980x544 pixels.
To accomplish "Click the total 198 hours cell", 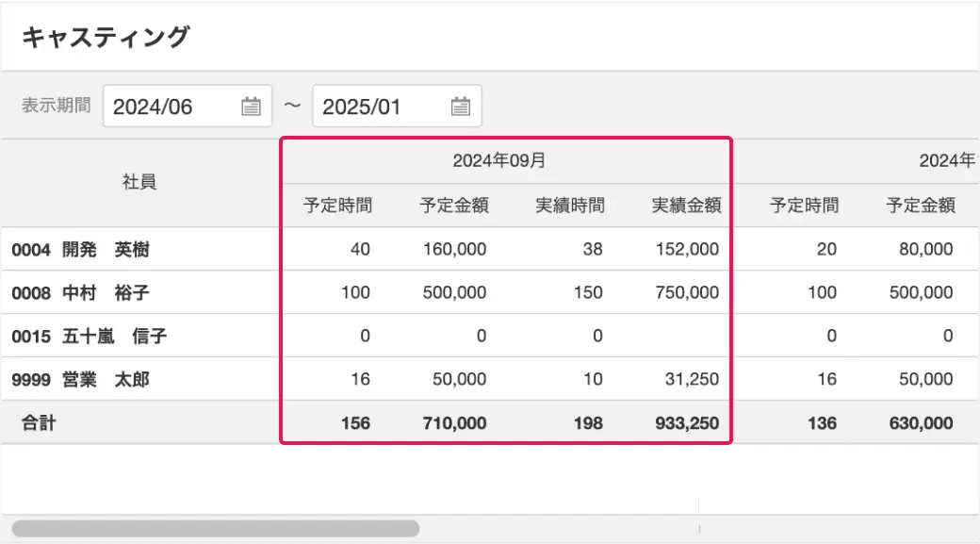I will pos(588,423).
